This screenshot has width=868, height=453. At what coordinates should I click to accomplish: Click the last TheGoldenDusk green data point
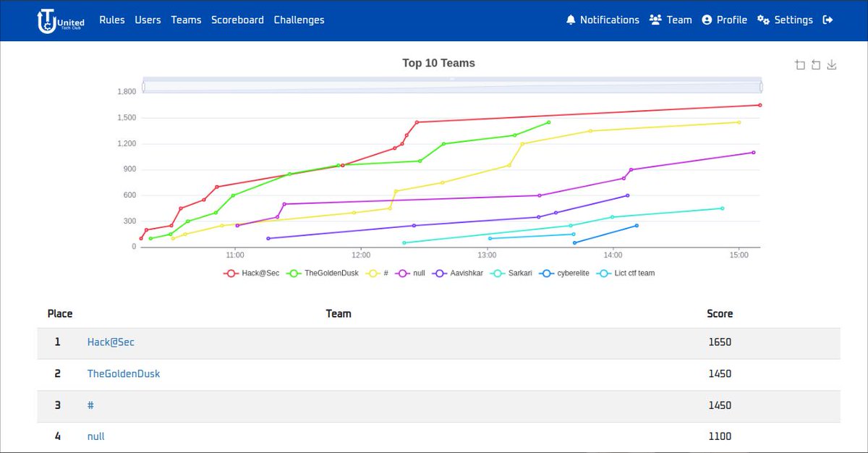click(549, 122)
